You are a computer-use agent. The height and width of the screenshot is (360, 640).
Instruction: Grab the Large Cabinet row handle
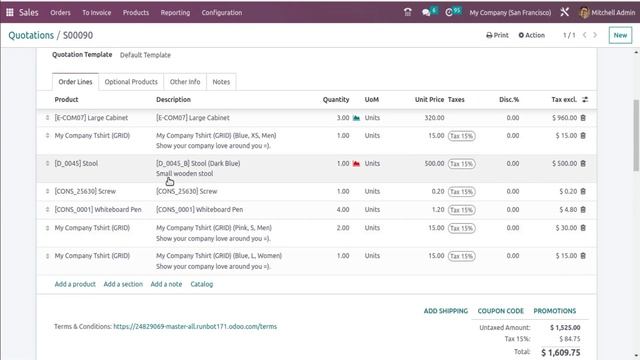coord(47,118)
